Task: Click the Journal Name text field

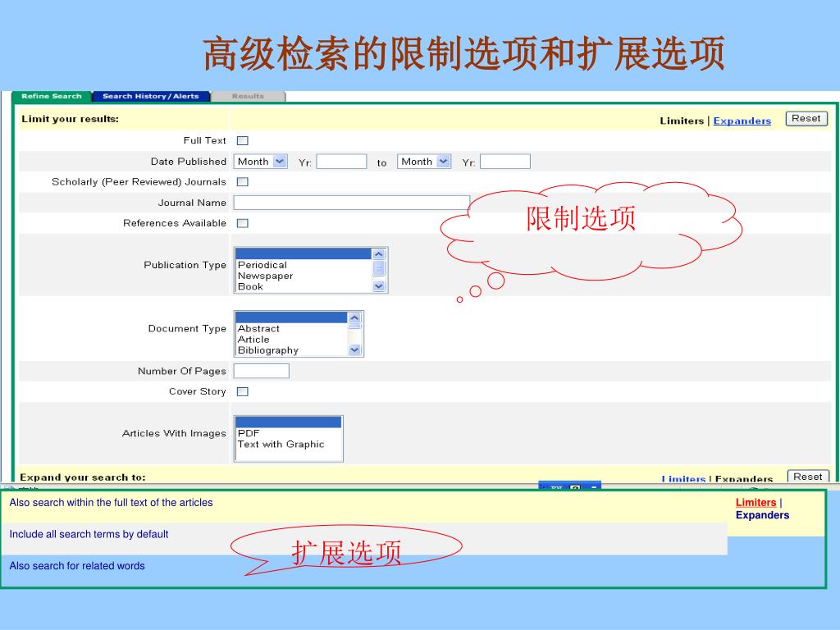Action: pos(352,203)
